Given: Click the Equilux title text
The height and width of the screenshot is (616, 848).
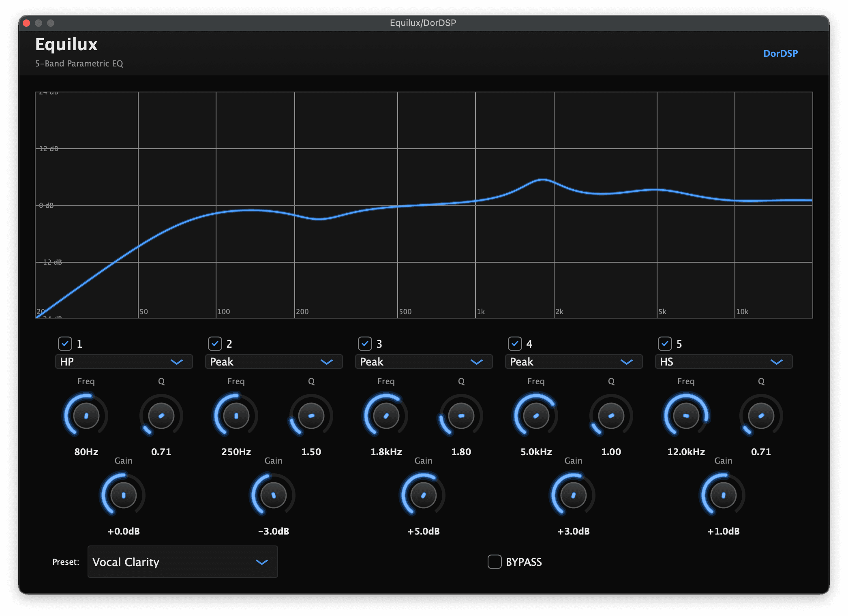Looking at the screenshot, I should (66, 45).
